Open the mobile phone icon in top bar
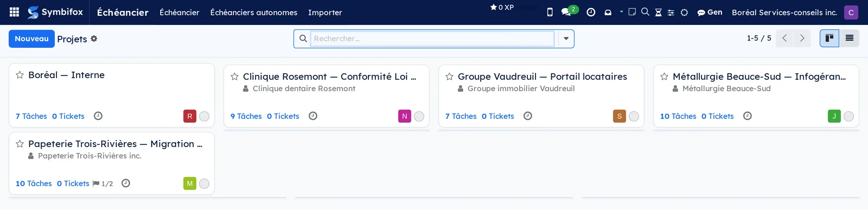This screenshot has width=868, height=210. (550, 12)
